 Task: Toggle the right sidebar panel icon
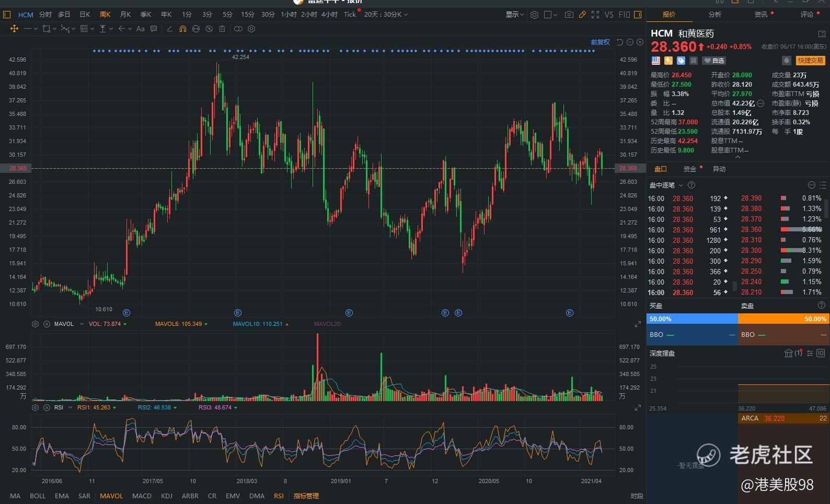coord(638,15)
